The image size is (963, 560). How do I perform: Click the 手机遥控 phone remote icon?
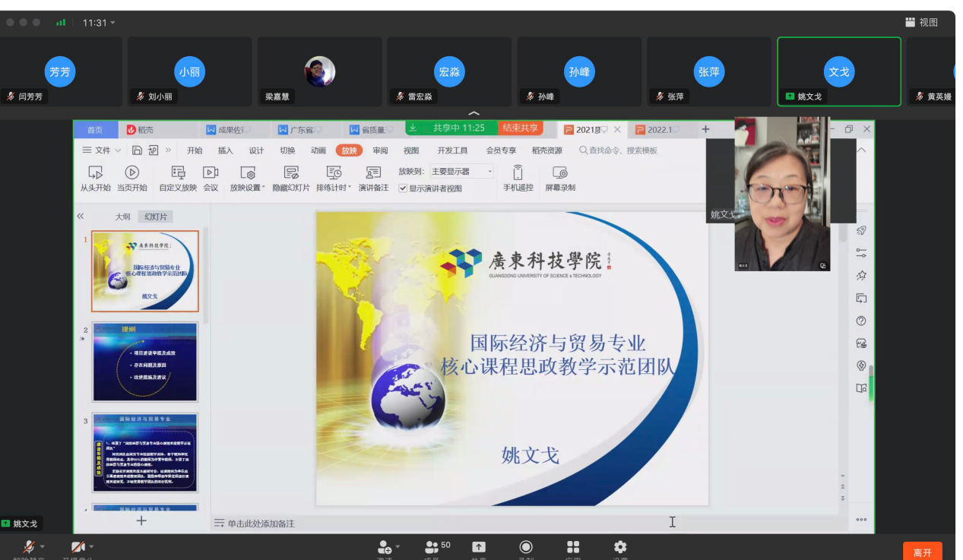tap(518, 173)
